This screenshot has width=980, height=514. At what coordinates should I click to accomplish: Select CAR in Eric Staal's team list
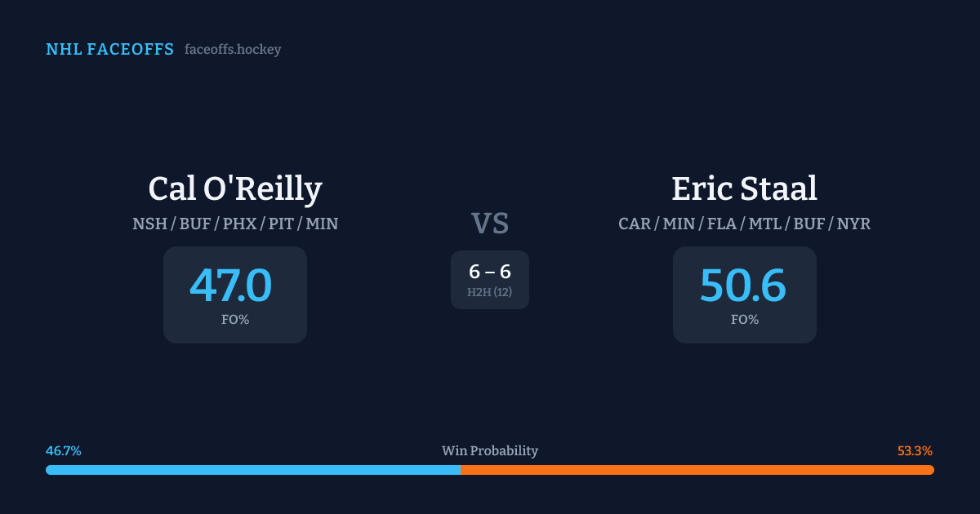coord(635,224)
